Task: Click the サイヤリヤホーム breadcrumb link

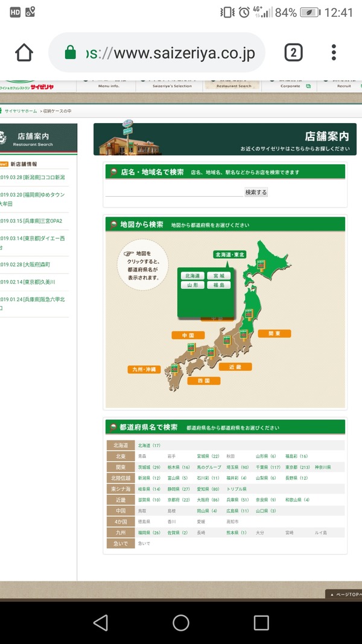Action: [x=21, y=111]
